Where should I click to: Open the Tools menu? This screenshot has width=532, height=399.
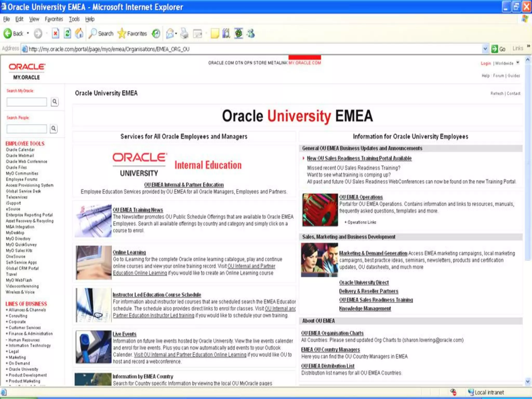click(74, 19)
